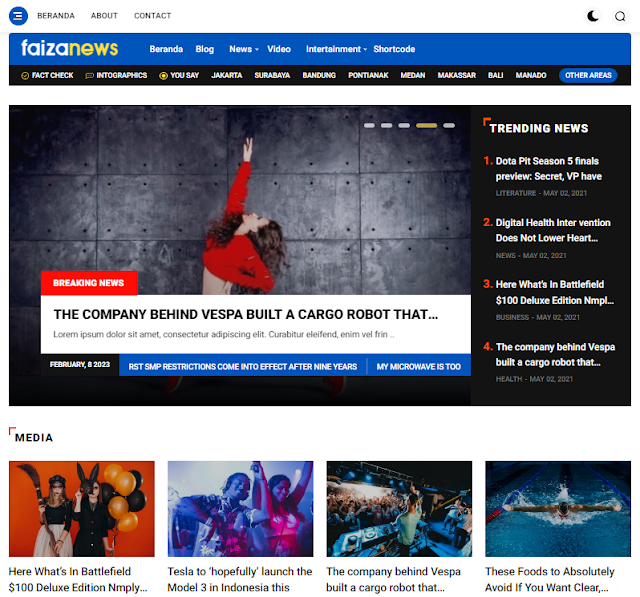
Task: Select MAKASSAR region link
Action: point(456,75)
